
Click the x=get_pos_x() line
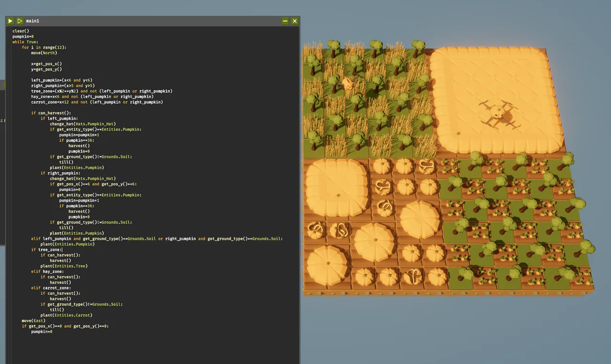tap(46, 64)
